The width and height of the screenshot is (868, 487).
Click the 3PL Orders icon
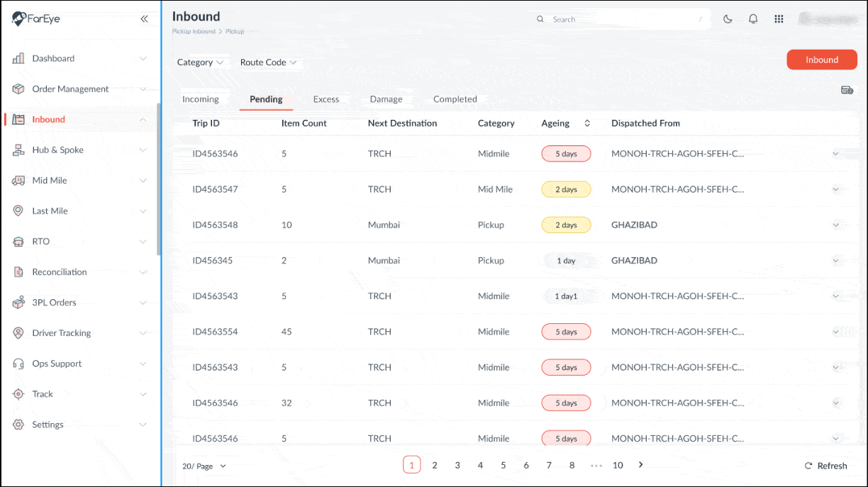pyautogui.click(x=18, y=302)
